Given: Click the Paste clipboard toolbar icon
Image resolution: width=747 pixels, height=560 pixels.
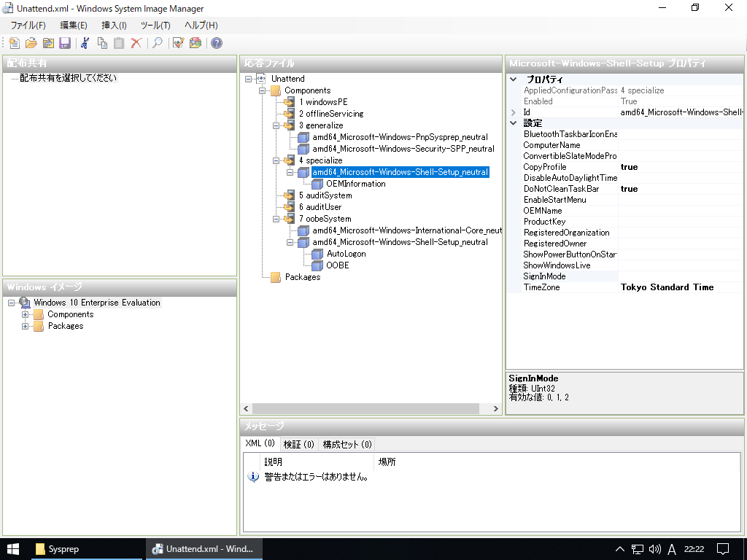Looking at the screenshot, I should [x=119, y=43].
